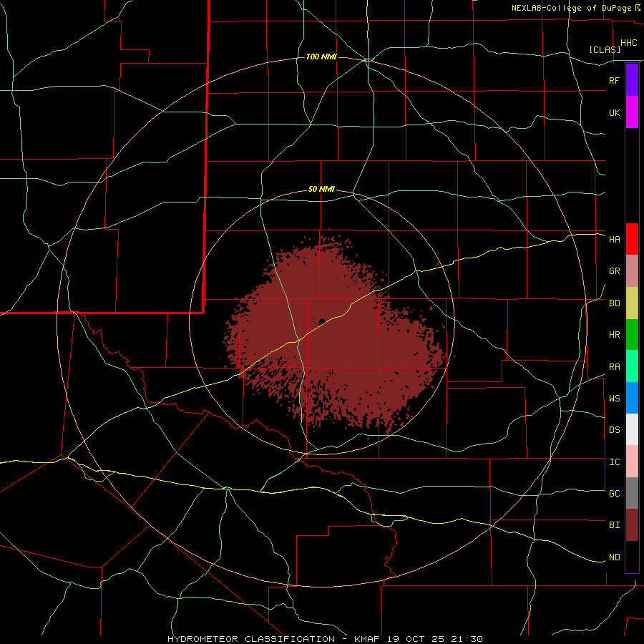Viewport: 644px width, 644px height.
Task: Click the GC gray legend swatch
Action: pos(632,493)
